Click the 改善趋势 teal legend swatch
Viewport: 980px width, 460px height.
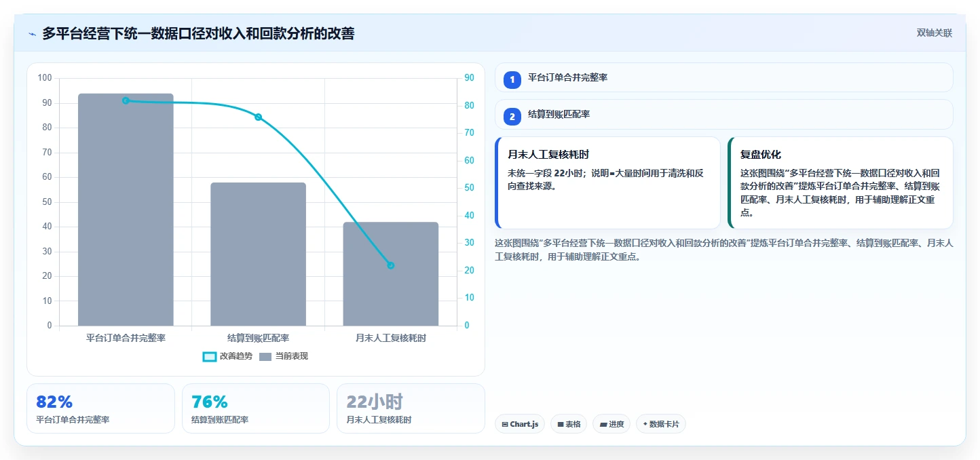pos(210,356)
